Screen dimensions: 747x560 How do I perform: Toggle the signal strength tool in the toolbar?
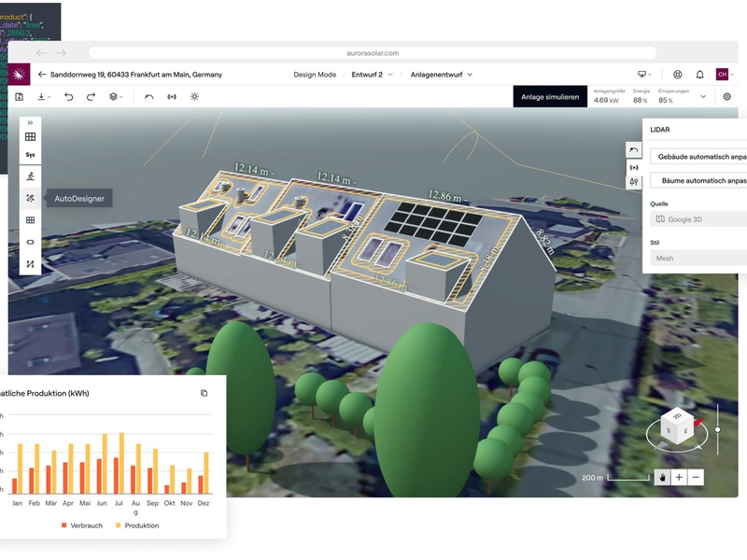click(172, 96)
